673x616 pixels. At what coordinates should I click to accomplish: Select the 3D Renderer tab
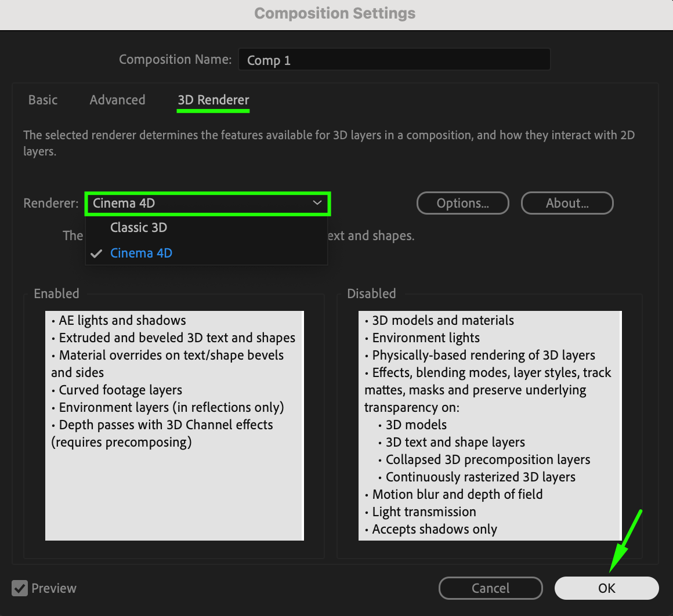214,100
